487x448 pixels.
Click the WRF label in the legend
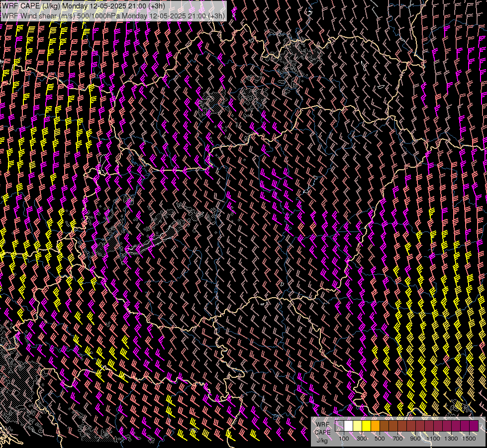(323, 425)
